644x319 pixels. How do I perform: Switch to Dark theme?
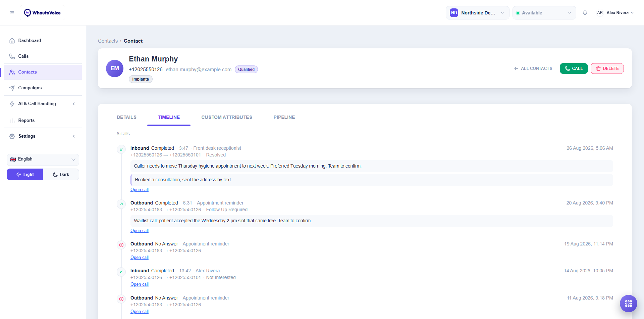click(61, 175)
